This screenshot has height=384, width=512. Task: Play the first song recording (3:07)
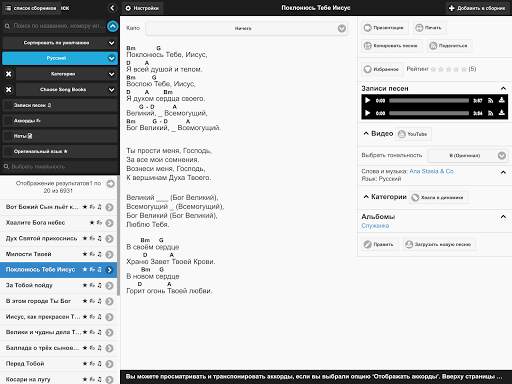367,100
